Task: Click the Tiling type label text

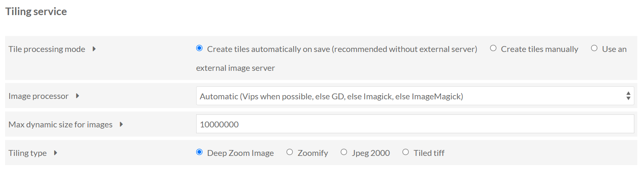Action: click(x=27, y=153)
